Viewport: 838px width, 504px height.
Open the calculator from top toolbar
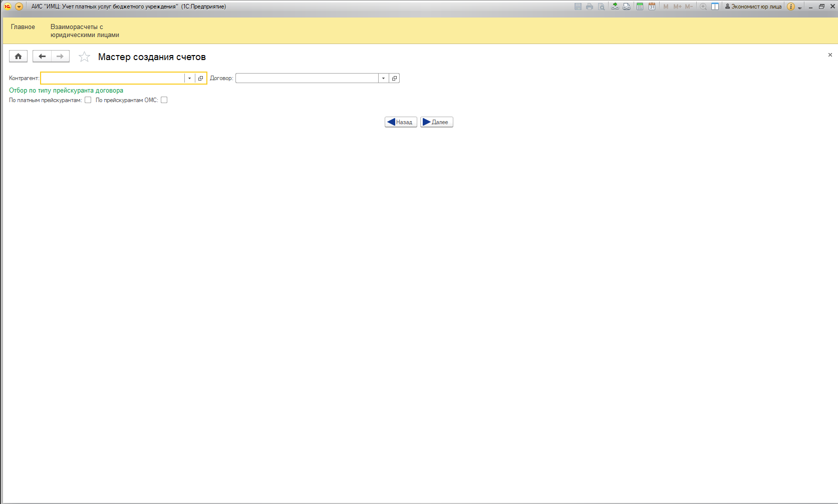click(x=640, y=7)
